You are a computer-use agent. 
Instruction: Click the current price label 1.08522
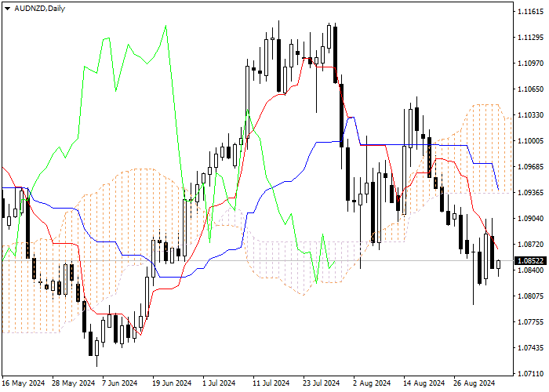point(530,261)
